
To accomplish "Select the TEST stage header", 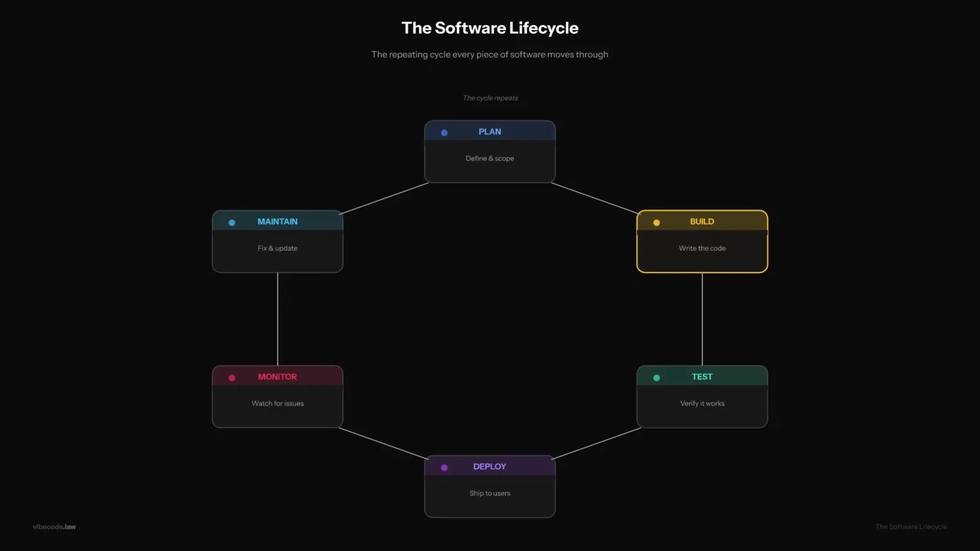I will click(x=702, y=377).
